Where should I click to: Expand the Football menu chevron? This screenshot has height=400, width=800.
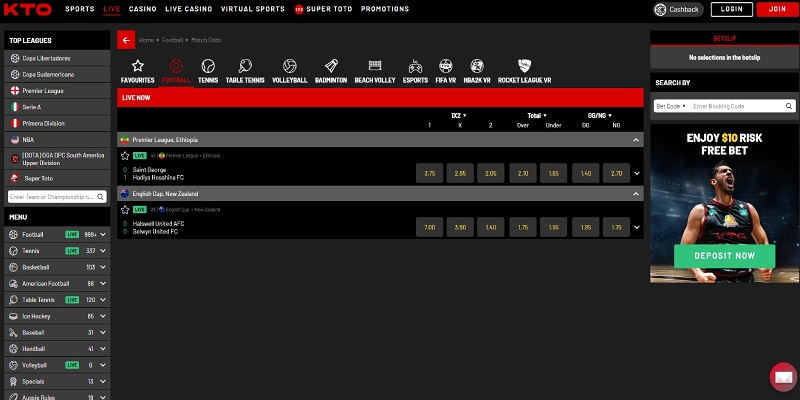click(103, 235)
